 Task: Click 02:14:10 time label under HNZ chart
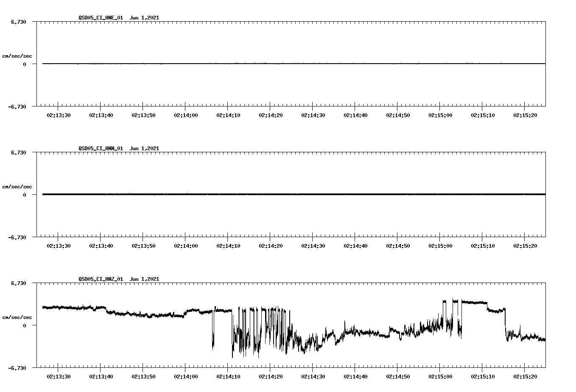pos(228,377)
